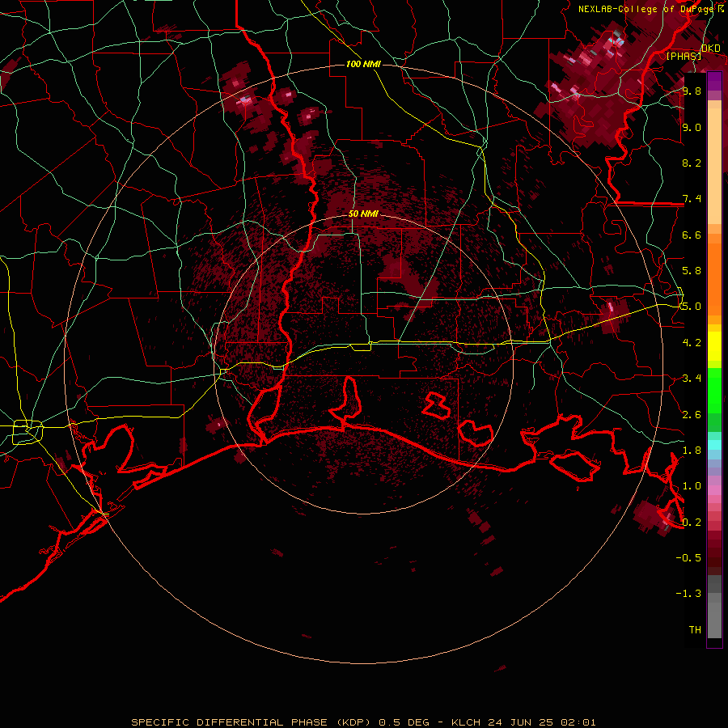
Task: Click the 7.4 value on the color scale
Action: [692, 199]
